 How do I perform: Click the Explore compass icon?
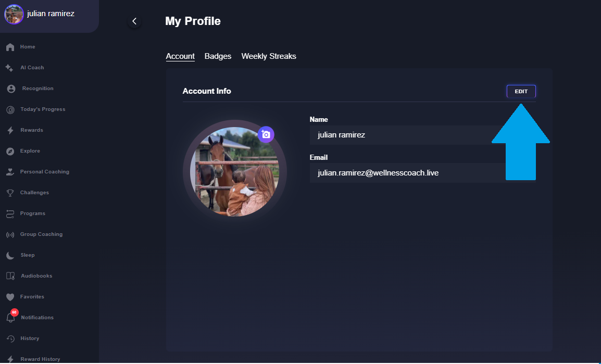pyautogui.click(x=10, y=152)
